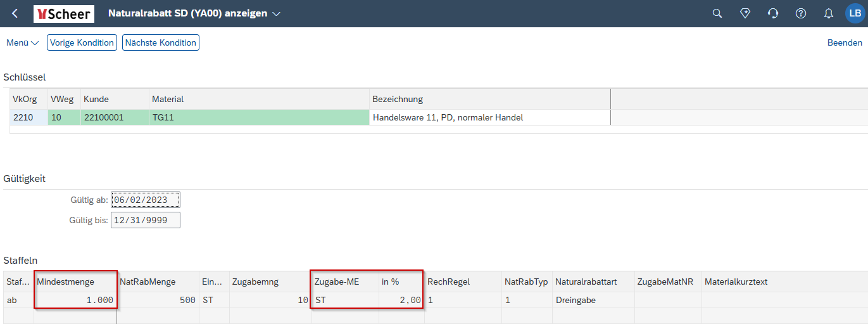Open the diamond-shaped header icon
The width and height of the screenshot is (868, 324).
(x=745, y=13)
